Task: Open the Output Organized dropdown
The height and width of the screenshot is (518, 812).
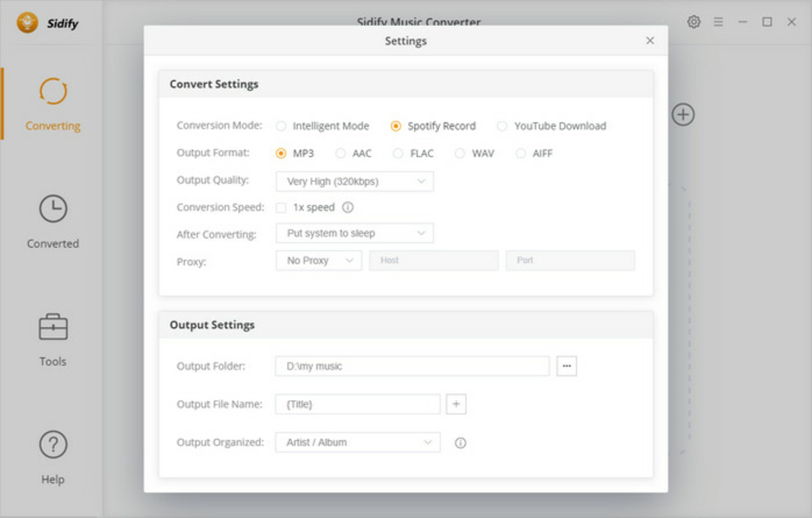Action: pyautogui.click(x=358, y=442)
